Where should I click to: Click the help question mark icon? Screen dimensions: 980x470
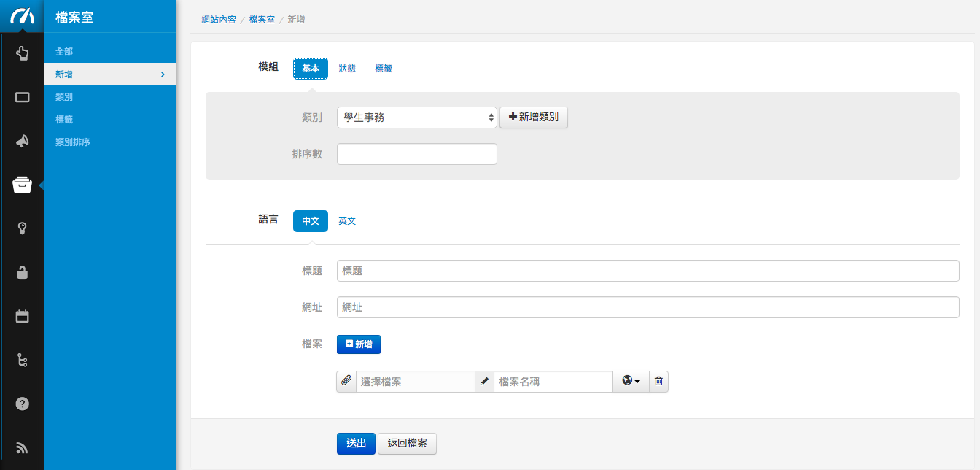coord(22,404)
